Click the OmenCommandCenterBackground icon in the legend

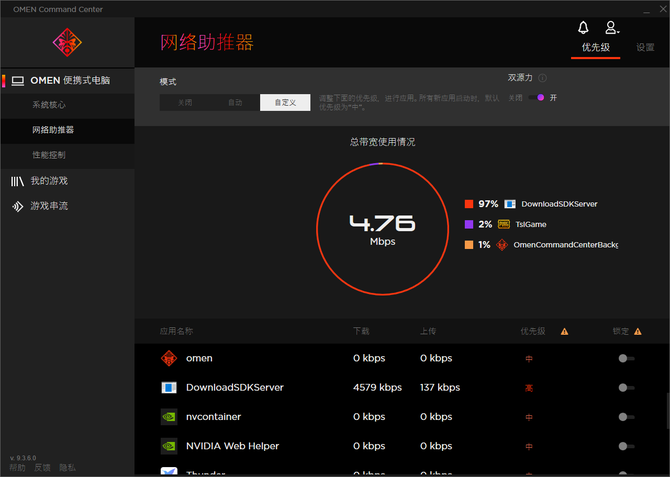click(x=502, y=244)
